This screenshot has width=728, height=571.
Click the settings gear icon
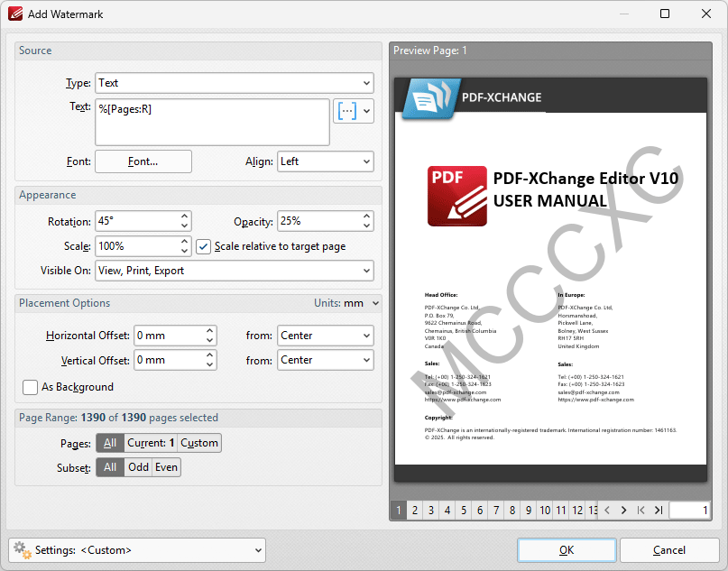[22, 550]
